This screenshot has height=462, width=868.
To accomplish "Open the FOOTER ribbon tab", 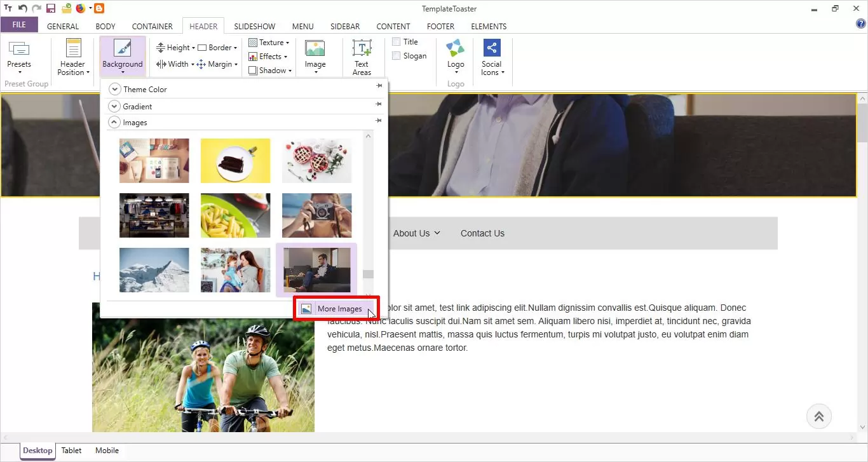I will [440, 26].
